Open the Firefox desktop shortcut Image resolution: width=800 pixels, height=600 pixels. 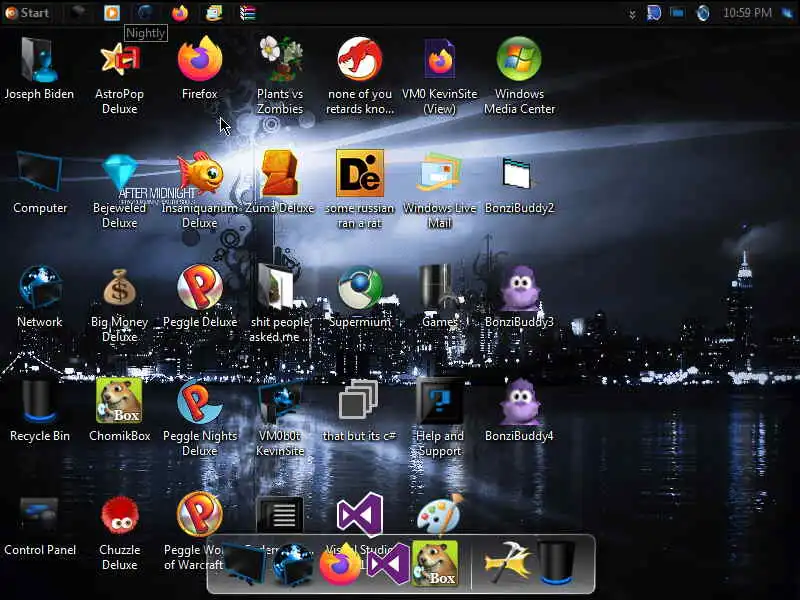[199, 59]
